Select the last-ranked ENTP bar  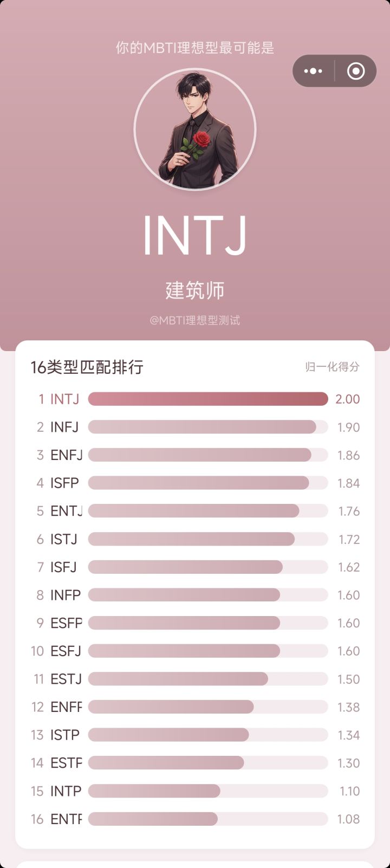click(x=153, y=819)
